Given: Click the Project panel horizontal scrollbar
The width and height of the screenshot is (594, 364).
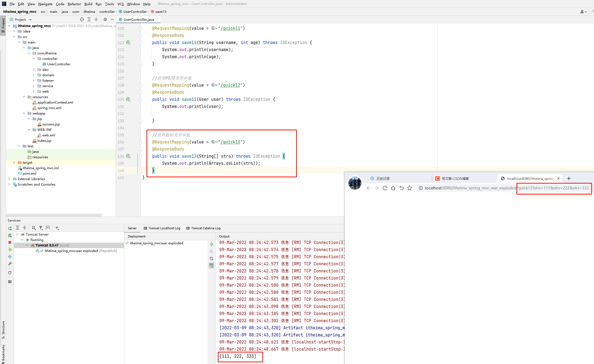Looking at the screenshot, I should 54,215.
